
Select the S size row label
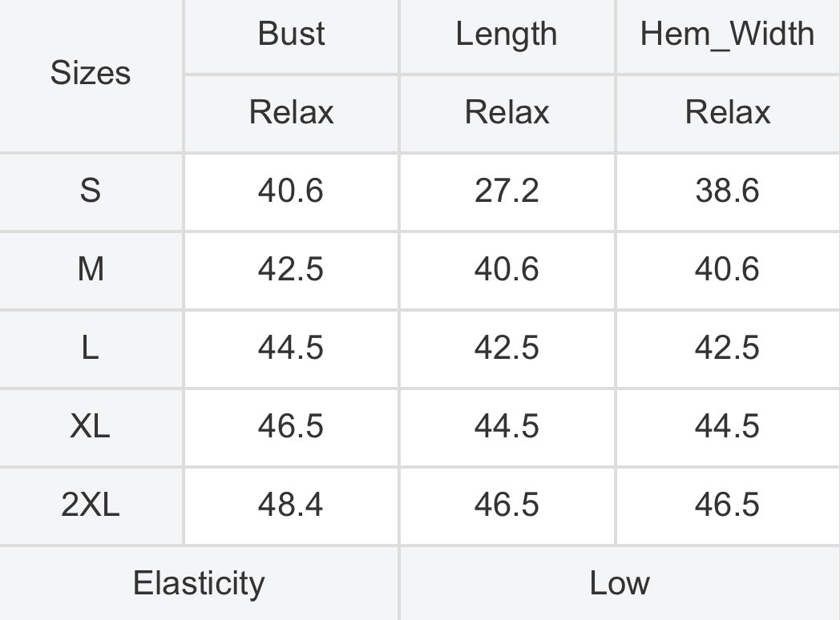[x=91, y=191]
